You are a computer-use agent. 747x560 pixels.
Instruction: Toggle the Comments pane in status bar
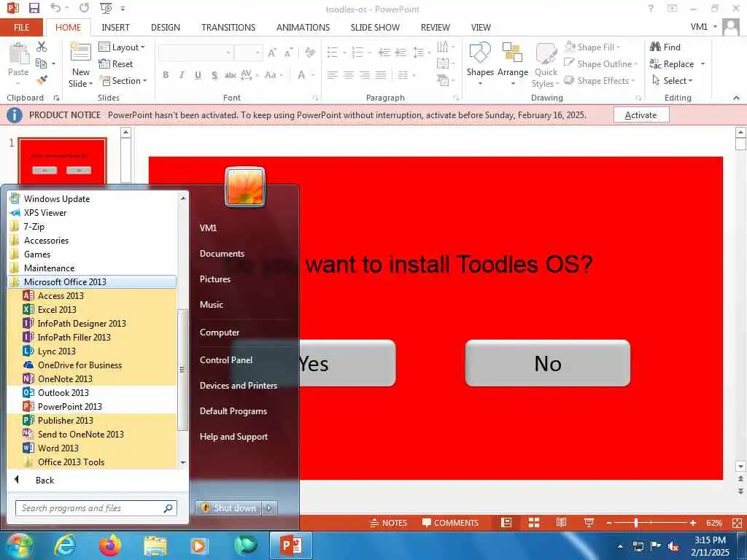click(450, 523)
